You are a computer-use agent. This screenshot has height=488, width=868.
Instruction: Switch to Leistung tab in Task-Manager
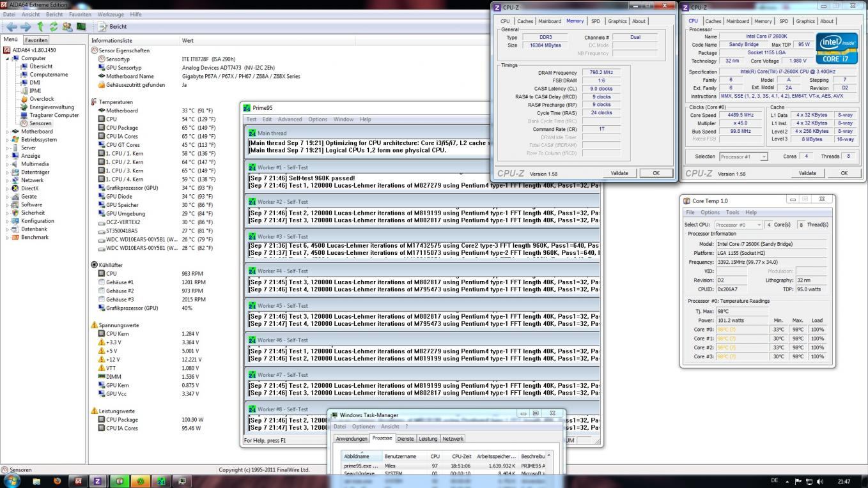[x=428, y=439]
